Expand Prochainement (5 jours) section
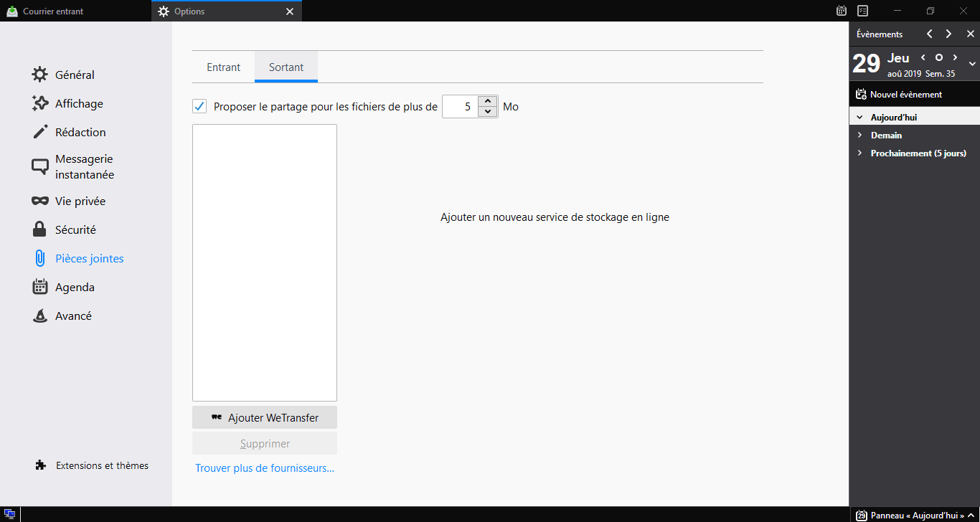The height and width of the screenshot is (522, 980). pos(859,153)
